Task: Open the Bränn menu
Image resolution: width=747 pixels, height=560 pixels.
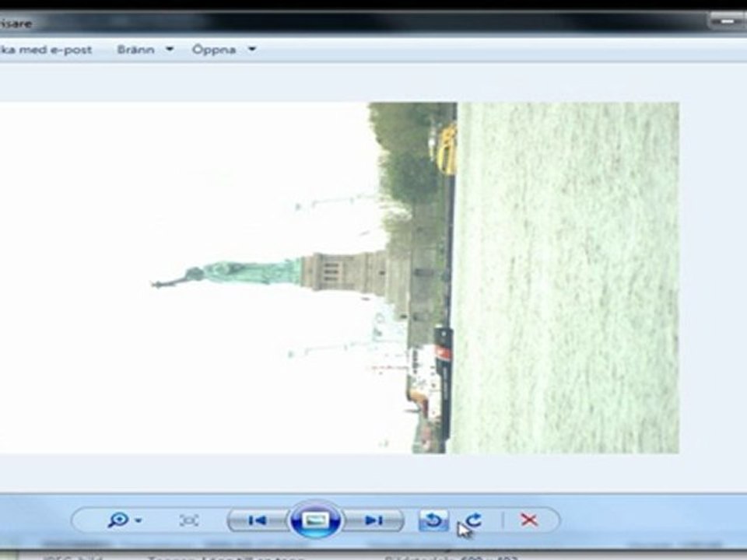Action: pyautogui.click(x=135, y=50)
